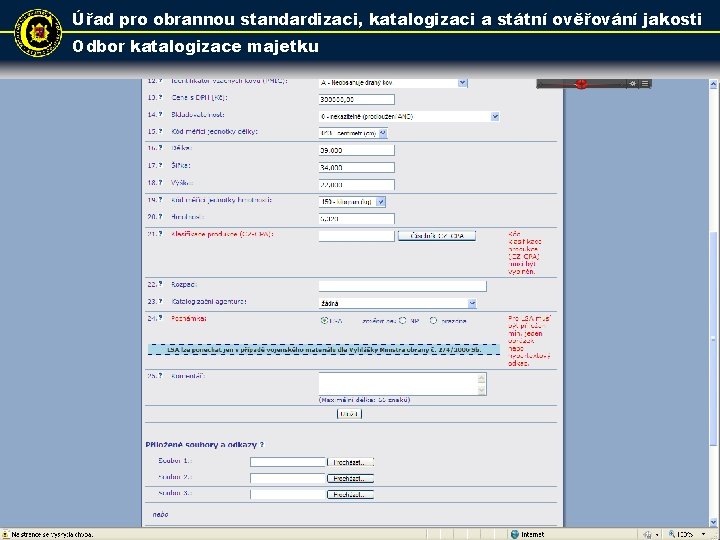Click page scrollbar up arrow
720x540 pixels.
tap(713, 84)
